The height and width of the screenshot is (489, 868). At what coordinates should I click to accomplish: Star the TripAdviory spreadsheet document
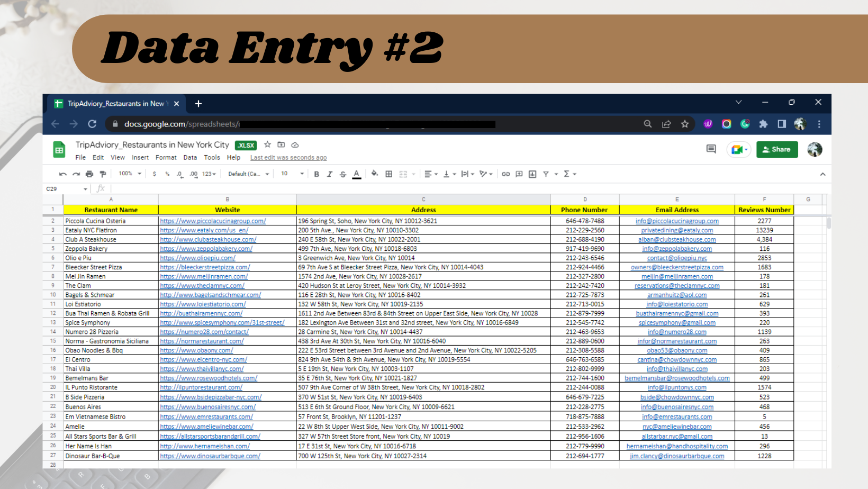267,144
